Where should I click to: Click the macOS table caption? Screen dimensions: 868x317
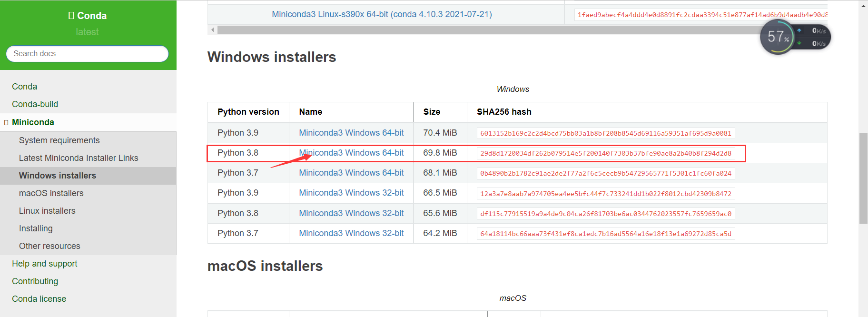513,298
